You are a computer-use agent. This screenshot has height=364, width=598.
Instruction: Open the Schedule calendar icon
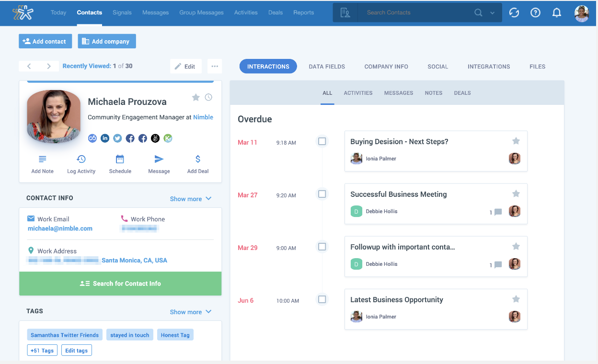point(120,159)
